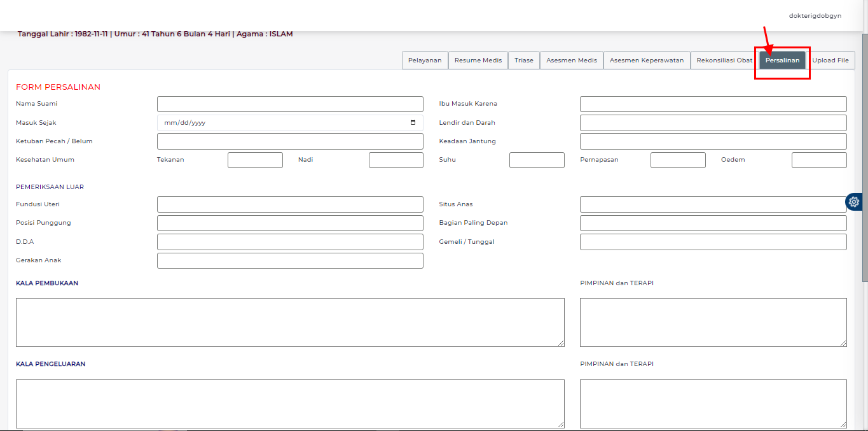This screenshot has height=431, width=868.
Task: Open the Asesmen Medis tab
Action: [x=571, y=60]
